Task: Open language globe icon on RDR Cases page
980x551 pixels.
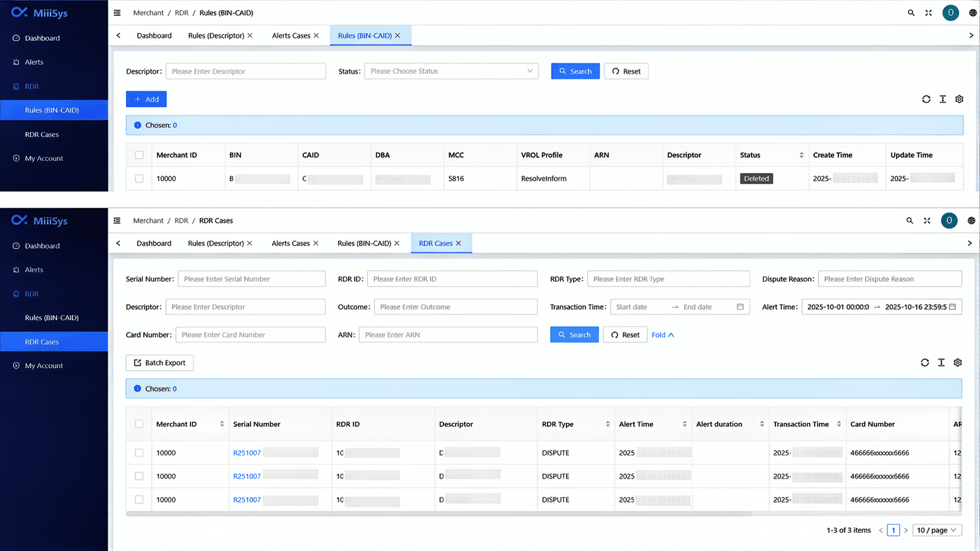Action: (971, 220)
